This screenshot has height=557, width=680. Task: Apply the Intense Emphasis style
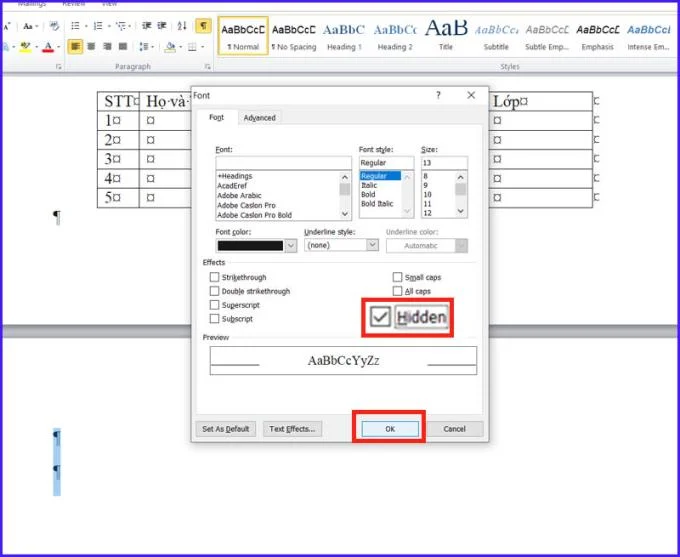(x=648, y=36)
